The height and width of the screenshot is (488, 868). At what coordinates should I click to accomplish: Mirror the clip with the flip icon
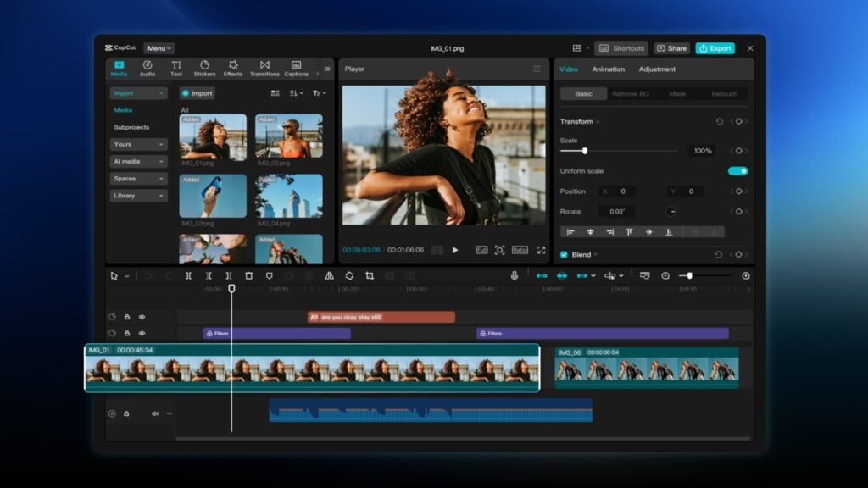tap(330, 275)
